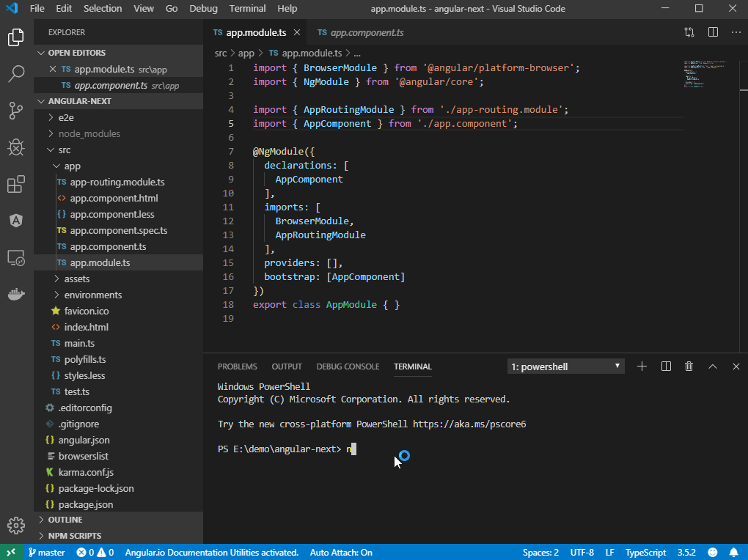Switch to the Output panel tab
This screenshot has width=748, height=560.
coord(287,366)
